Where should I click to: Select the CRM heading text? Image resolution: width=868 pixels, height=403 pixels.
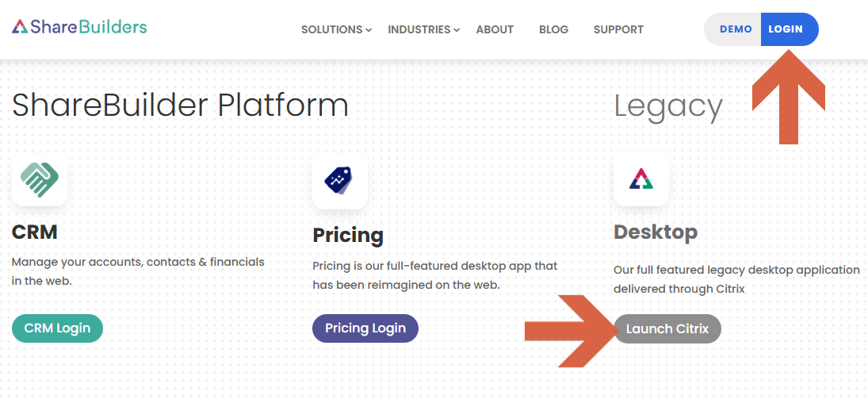[x=35, y=232]
